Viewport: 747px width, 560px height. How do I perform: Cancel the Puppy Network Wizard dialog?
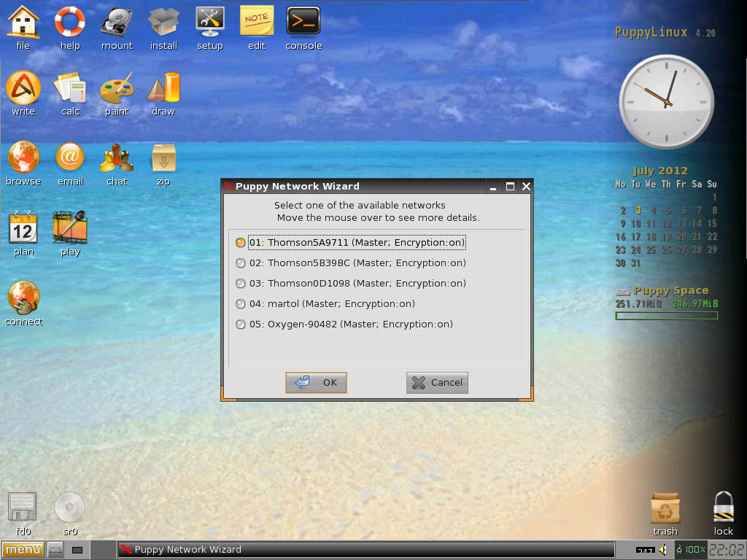[x=438, y=383]
